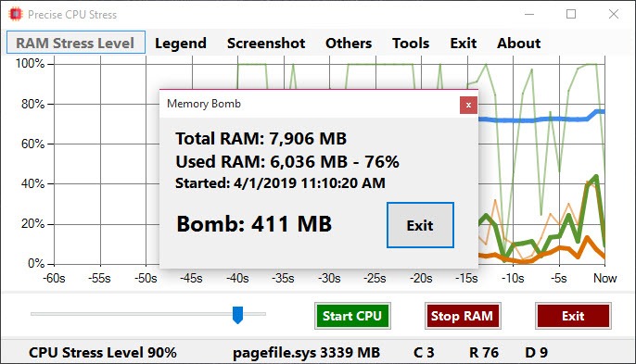The width and height of the screenshot is (636, 364).
Task: Close the Memory Bomb dialog
Action: tap(468, 105)
